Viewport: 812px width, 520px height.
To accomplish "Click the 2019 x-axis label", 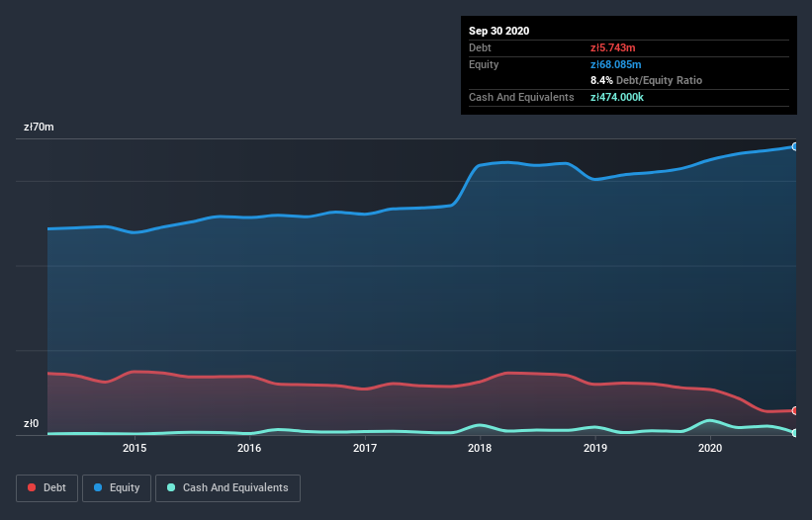I will pyautogui.click(x=595, y=448).
